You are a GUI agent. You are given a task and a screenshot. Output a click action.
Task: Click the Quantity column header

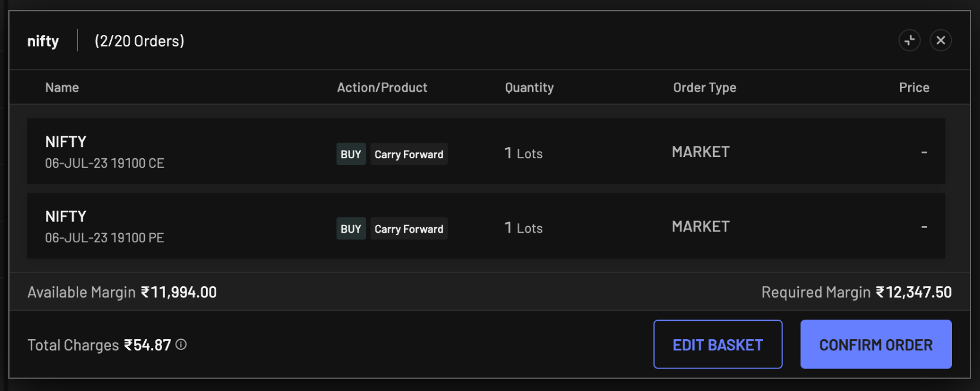(529, 87)
